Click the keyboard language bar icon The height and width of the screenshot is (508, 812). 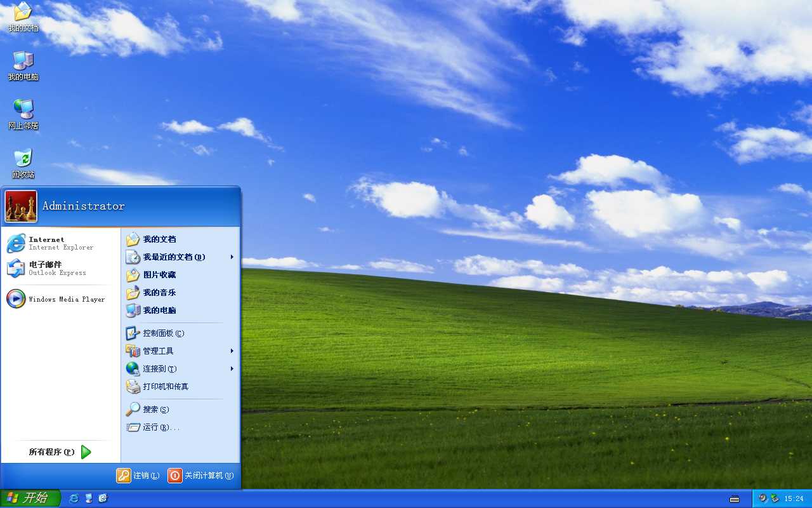pos(735,499)
